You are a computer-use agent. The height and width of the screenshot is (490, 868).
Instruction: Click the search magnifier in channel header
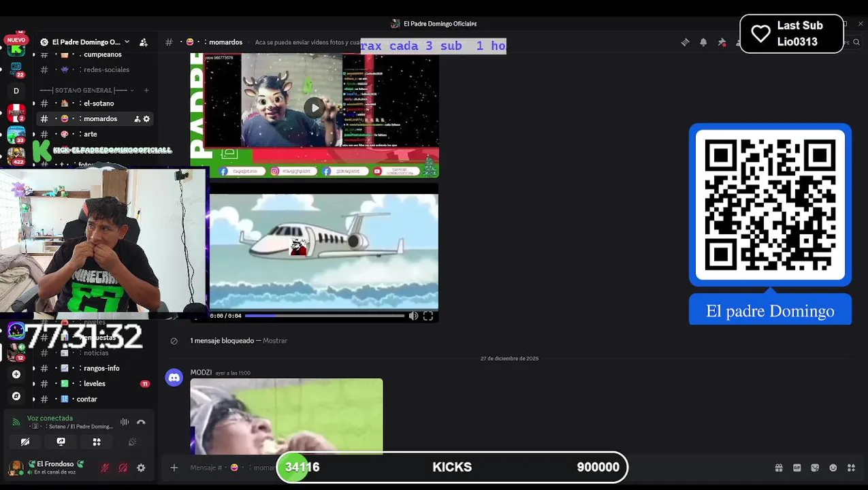click(x=856, y=42)
